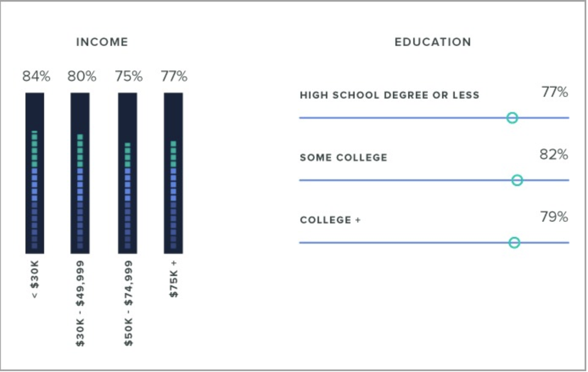Click the College + label text
The image size is (588, 372).
tap(330, 220)
